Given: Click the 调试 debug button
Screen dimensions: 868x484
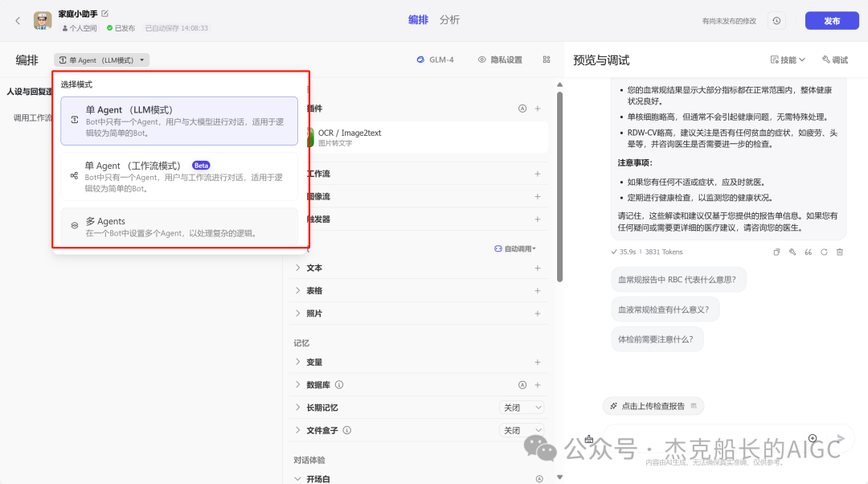Looking at the screenshot, I should [x=835, y=59].
